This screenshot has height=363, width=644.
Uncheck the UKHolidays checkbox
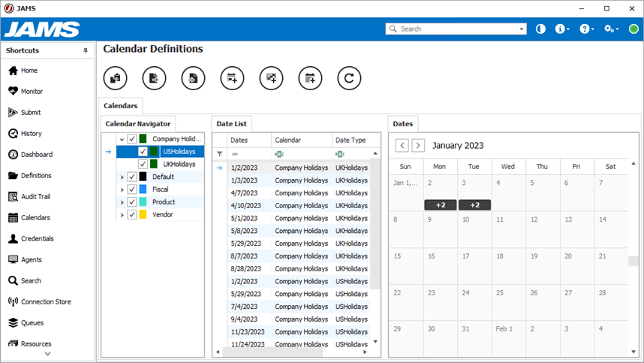pyautogui.click(x=143, y=164)
